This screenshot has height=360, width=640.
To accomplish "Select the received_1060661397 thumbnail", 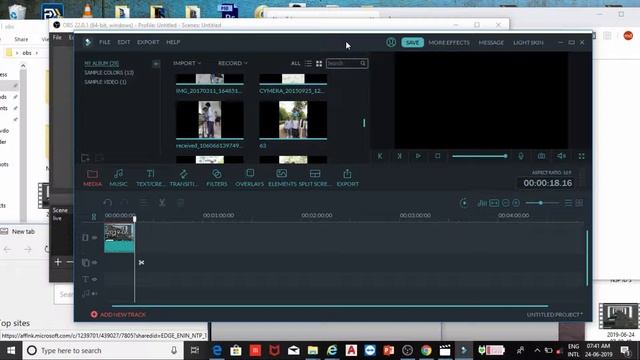I will click(210, 120).
